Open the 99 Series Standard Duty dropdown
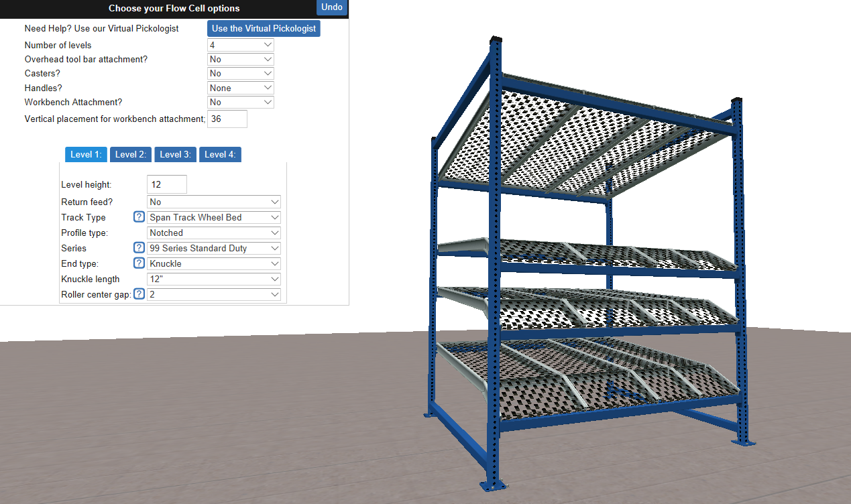 click(213, 248)
